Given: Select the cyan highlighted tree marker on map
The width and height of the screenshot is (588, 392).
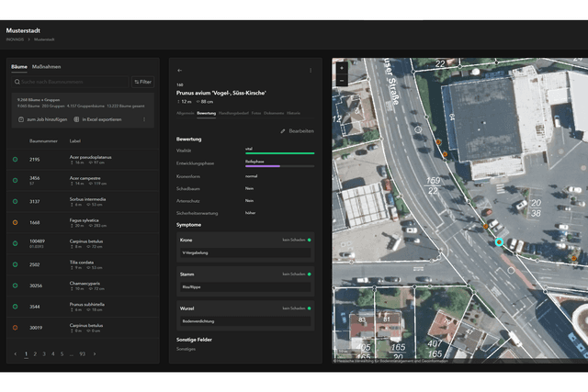Looking at the screenshot, I should 500,242.
